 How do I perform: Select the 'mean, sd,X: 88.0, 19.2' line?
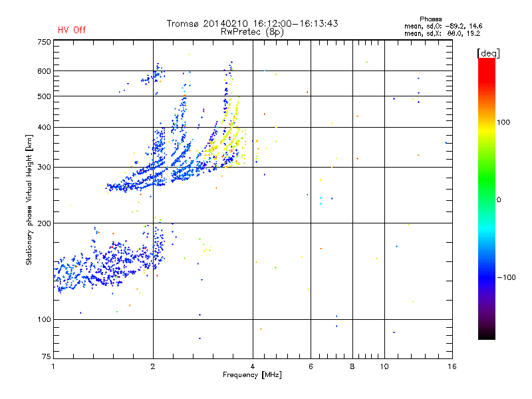coord(442,33)
